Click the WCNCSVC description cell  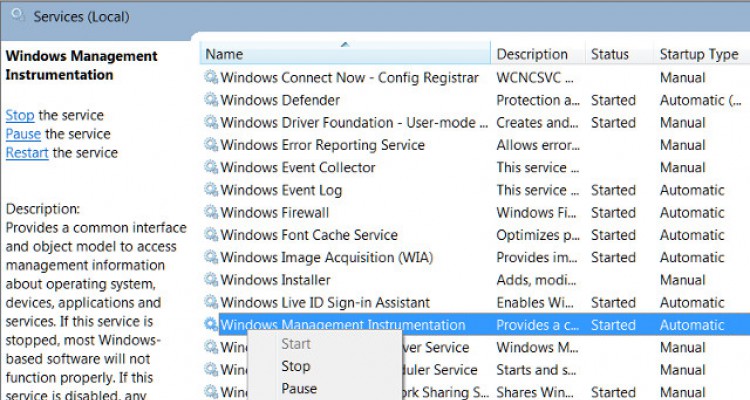535,78
